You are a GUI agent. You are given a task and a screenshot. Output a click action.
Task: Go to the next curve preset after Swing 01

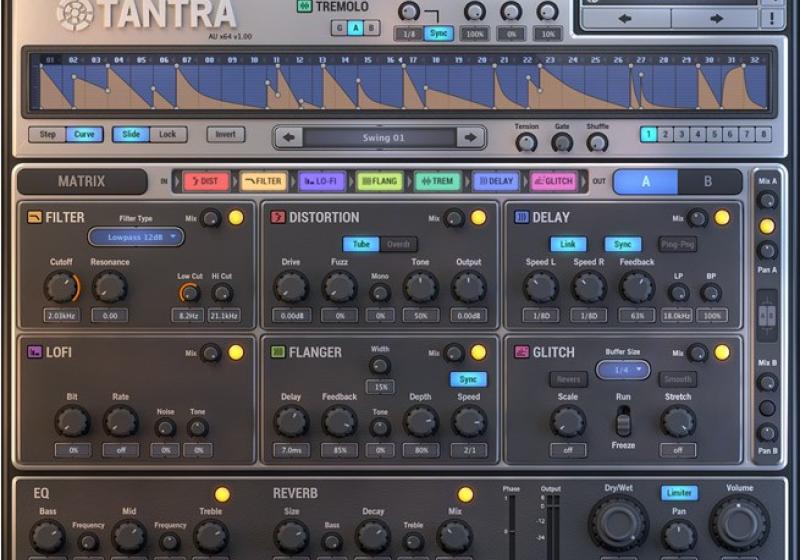pos(470,138)
